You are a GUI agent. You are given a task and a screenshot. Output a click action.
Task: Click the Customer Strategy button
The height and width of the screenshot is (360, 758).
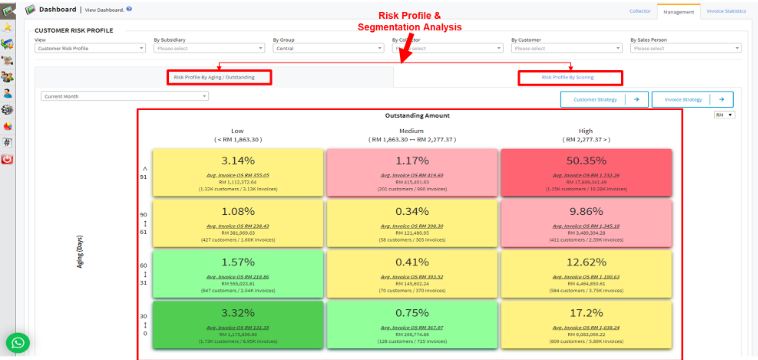tap(604, 100)
